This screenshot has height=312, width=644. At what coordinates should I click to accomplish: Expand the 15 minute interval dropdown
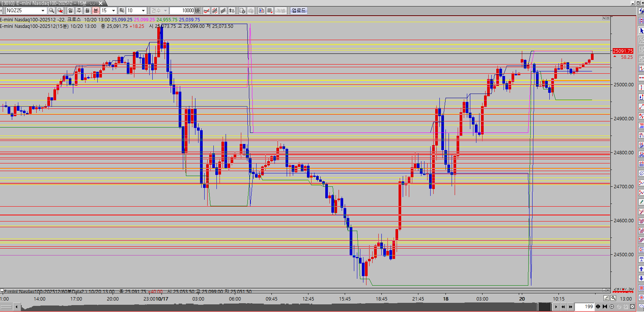tap(113, 11)
